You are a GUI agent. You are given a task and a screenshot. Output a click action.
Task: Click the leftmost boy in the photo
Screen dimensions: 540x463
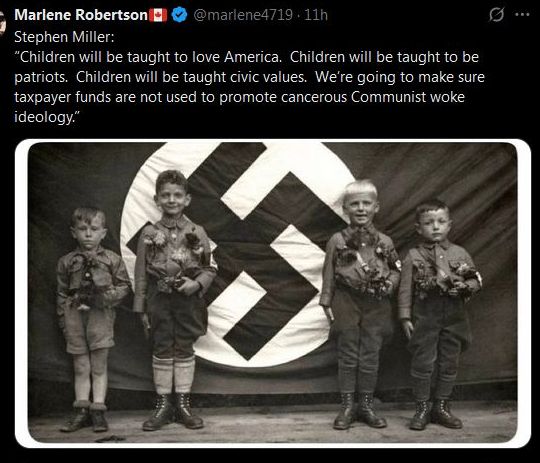tap(90, 319)
